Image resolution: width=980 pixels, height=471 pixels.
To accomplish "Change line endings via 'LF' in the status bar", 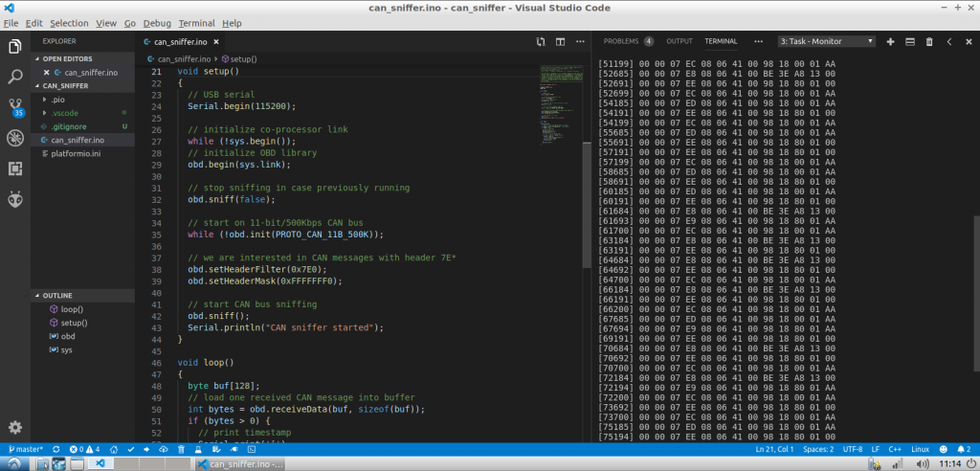I will coord(876,449).
